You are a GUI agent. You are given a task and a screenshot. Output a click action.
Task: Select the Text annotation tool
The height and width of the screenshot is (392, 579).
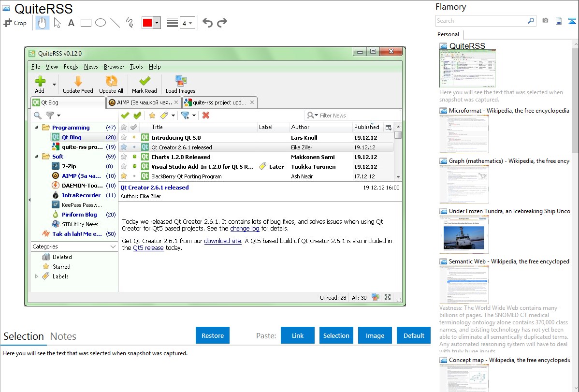click(71, 23)
